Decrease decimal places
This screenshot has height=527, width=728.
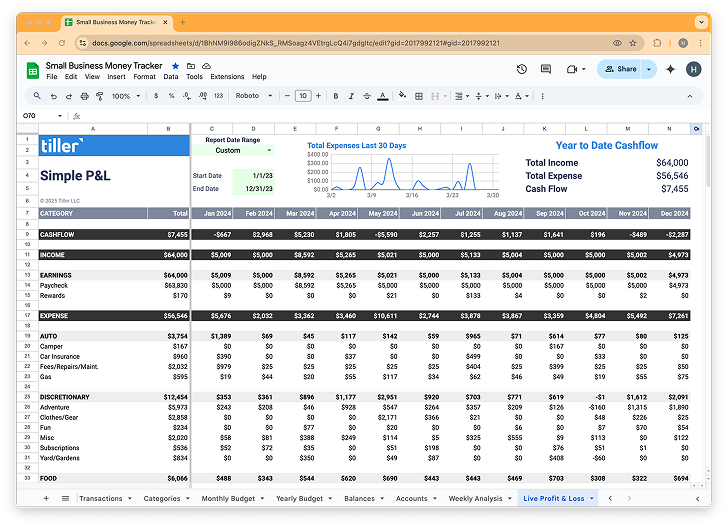point(187,96)
